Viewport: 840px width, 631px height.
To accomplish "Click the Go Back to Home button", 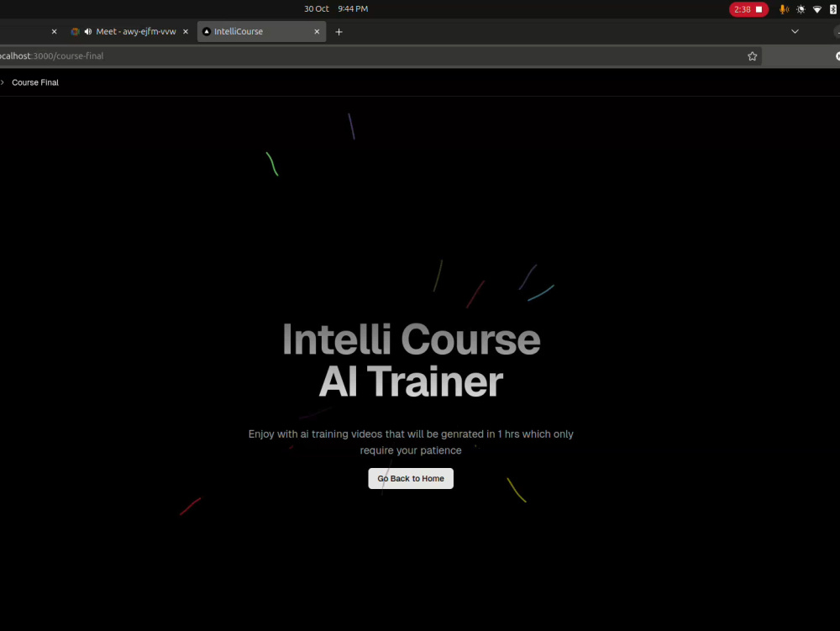I will click(x=411, y=478).
